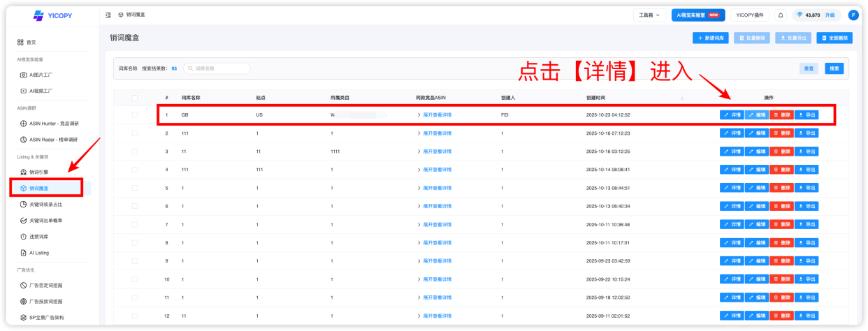Click the diamond credits icon
This screenshot has width=868, height=331.
point(800,15)
